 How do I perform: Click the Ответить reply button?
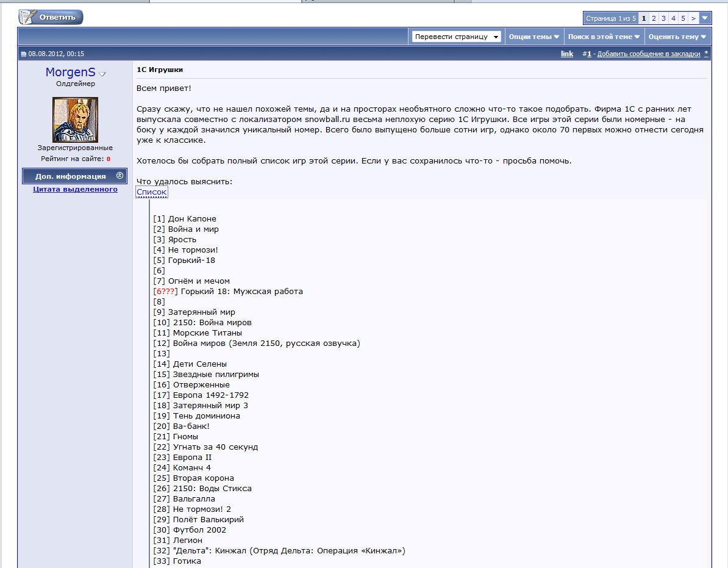point(51,17)
